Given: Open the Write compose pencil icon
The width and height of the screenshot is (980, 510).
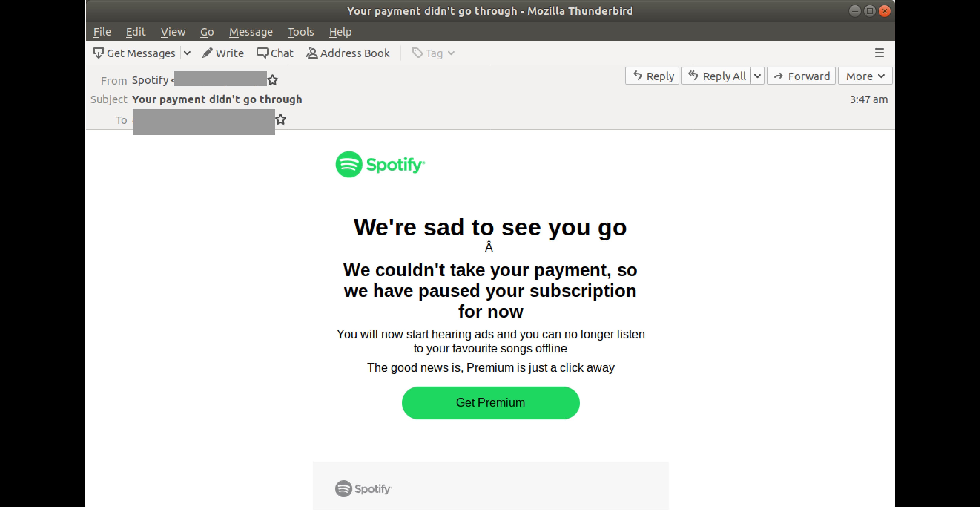Looking at the screenshot, I should [x=207, y=53].
